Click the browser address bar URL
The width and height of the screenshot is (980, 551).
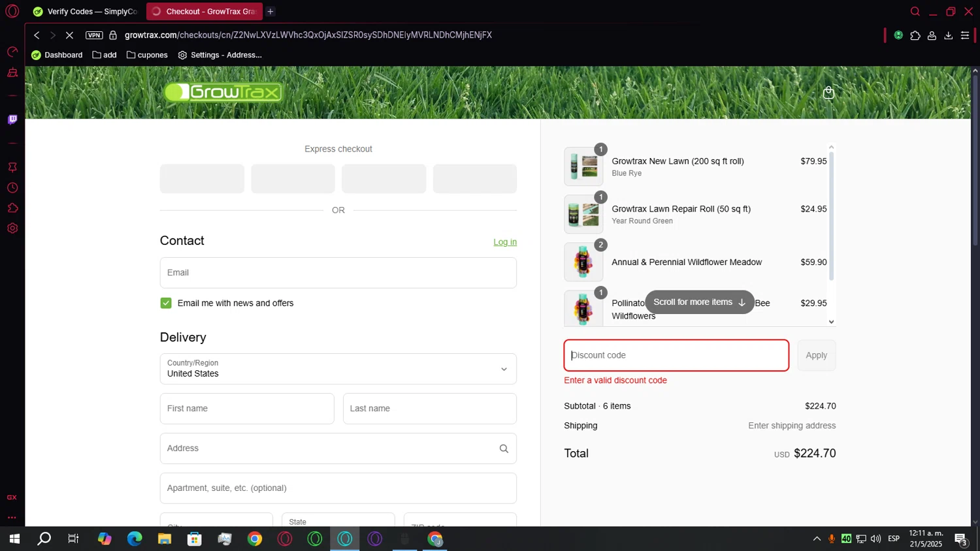click(x=308, y=35)
